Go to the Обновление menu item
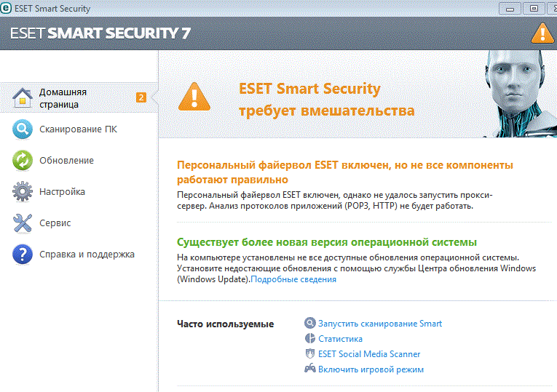 coord(66,161)
